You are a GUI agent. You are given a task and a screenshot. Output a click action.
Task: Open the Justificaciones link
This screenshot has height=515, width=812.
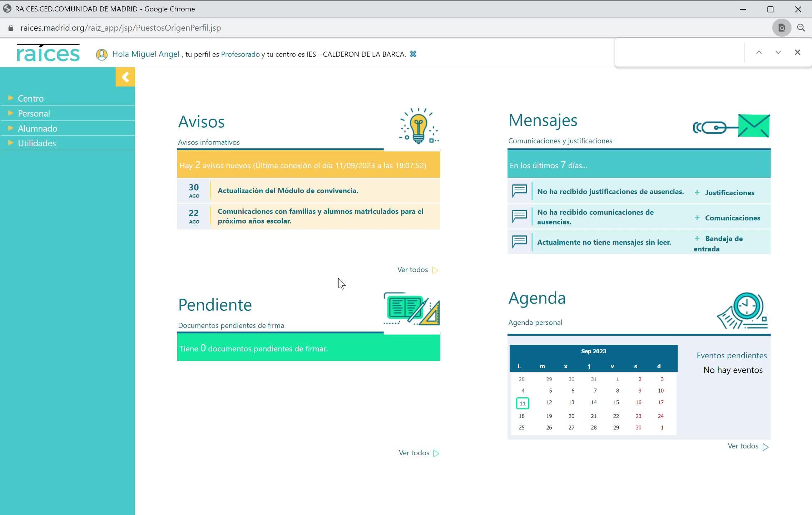[729, 193]
